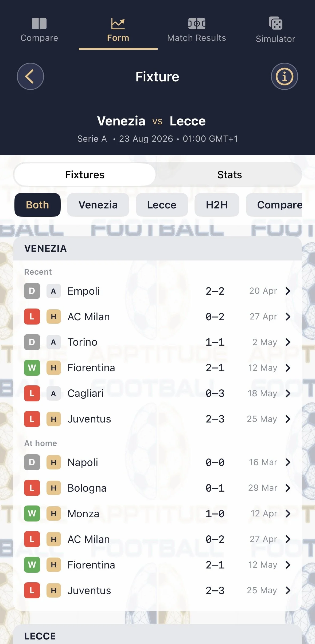Screen dimensions: 315x644
Task: Select the H2H filter chip
Action: click(x=217, y=205)
